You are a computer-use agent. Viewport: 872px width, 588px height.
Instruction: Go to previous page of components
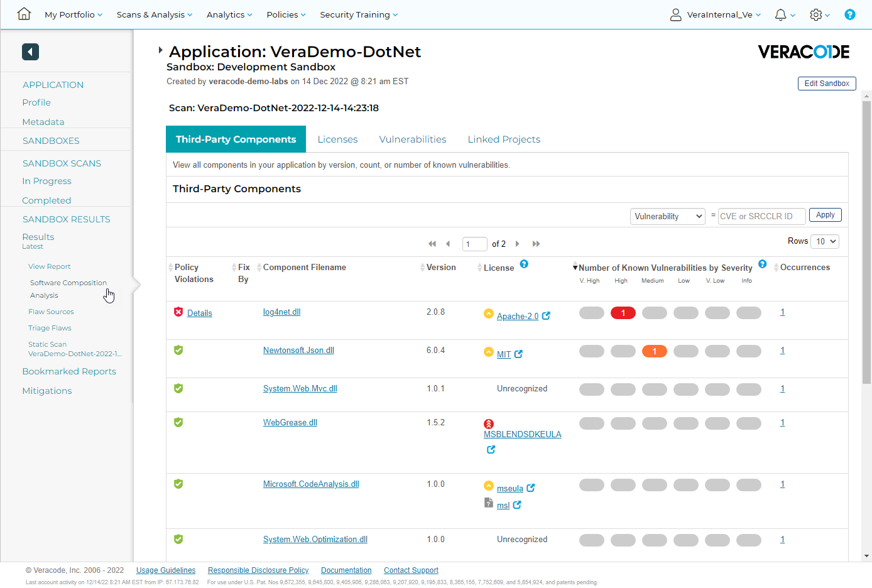click(x=448, y=244)
